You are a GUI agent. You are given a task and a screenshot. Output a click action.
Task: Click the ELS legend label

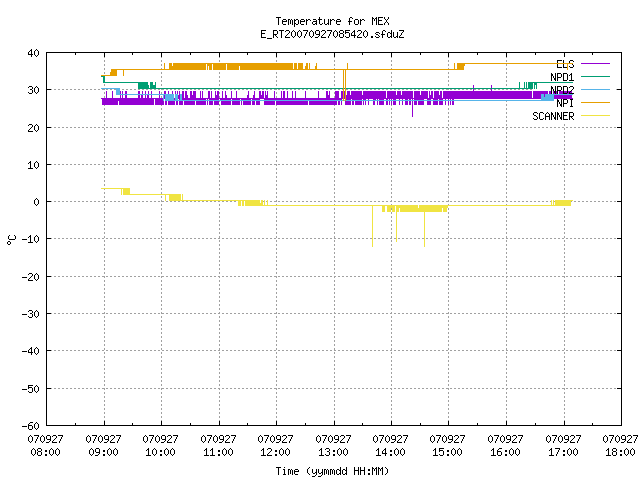pos(565,64)
